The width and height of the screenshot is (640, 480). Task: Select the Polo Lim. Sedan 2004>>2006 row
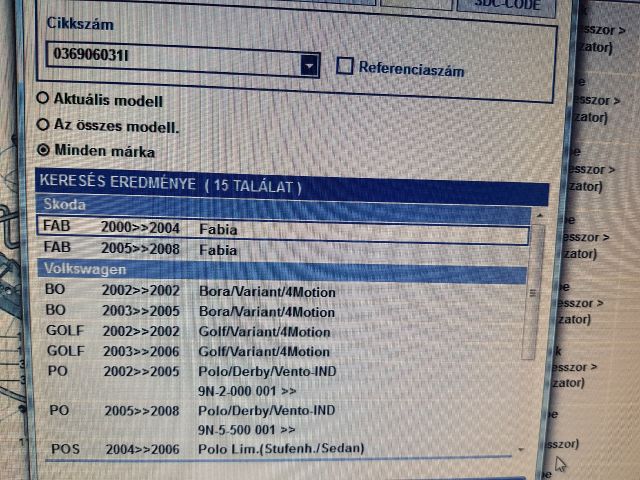coord(280,449)
